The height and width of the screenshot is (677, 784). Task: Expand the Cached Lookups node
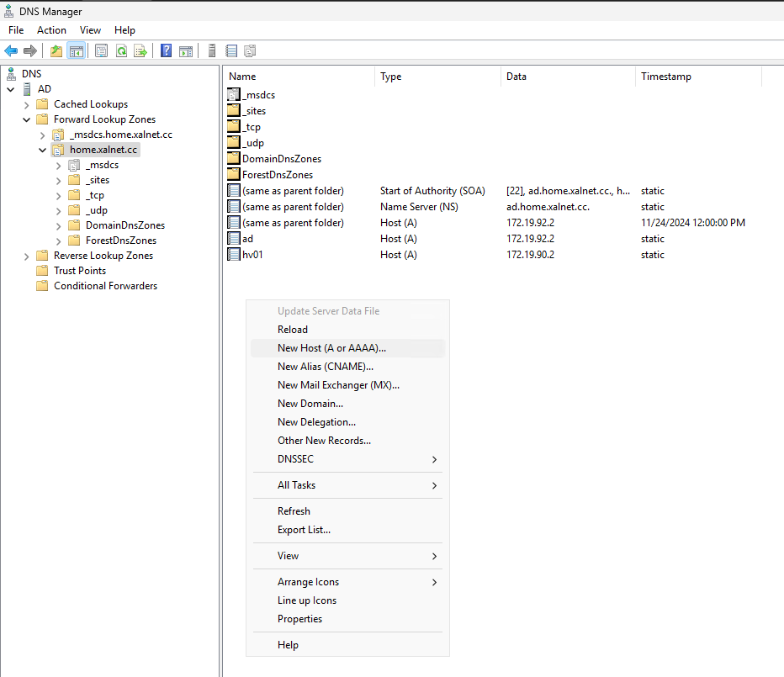(26, 104)
